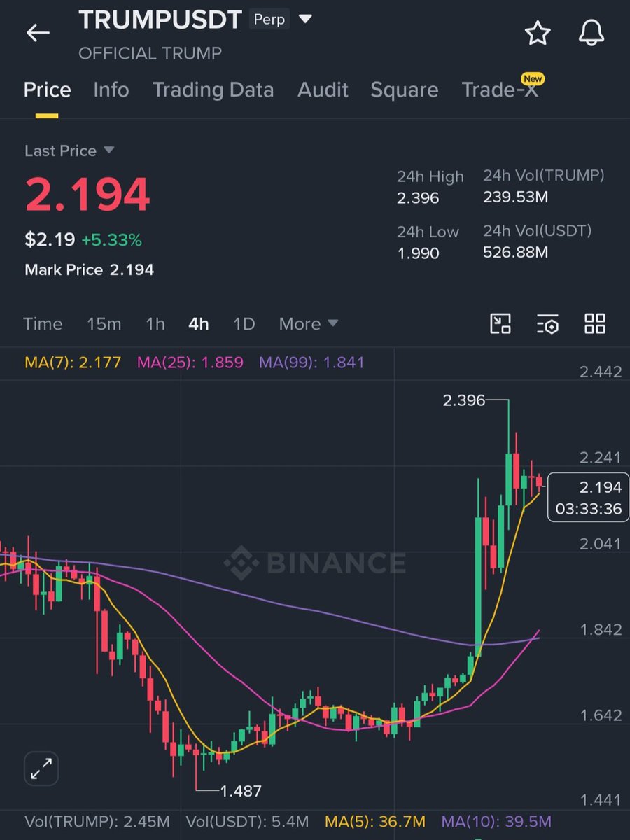This screenshot has height=840, width=630.
Task: Tap the 2.442 price axis label
Action: pyautogui.click(x=601, y=372)
